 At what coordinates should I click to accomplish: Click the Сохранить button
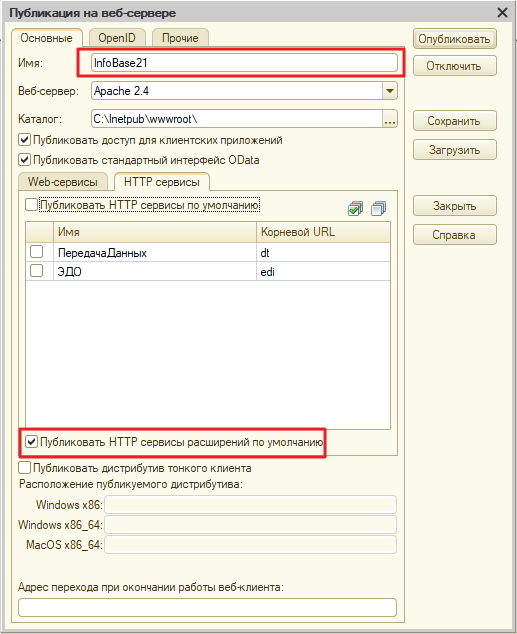[454, 121]
